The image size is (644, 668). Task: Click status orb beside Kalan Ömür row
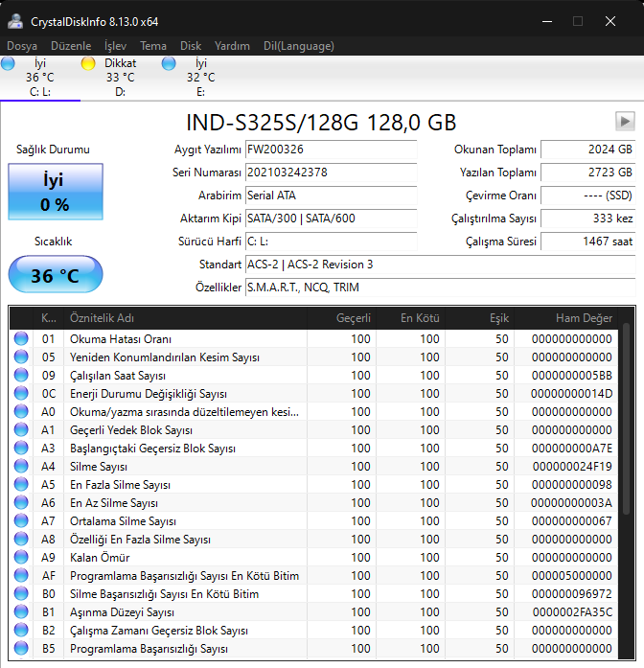(21, 557)
